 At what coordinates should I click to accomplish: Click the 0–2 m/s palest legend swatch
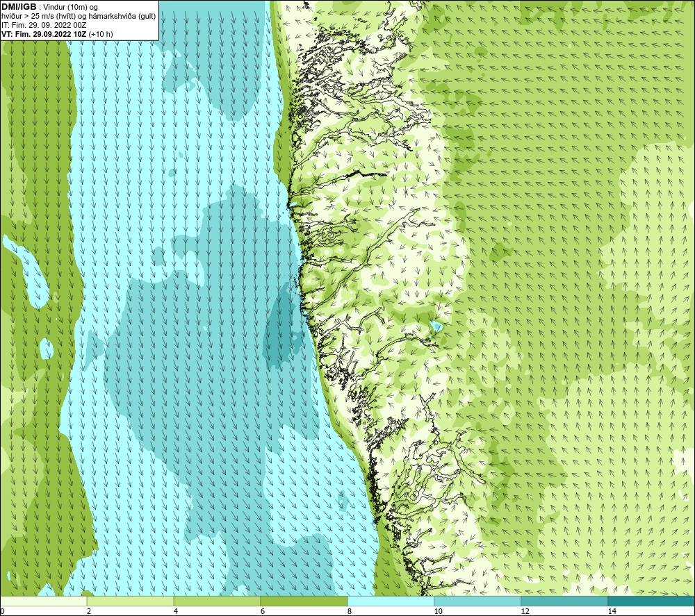(x=43, y=601)
